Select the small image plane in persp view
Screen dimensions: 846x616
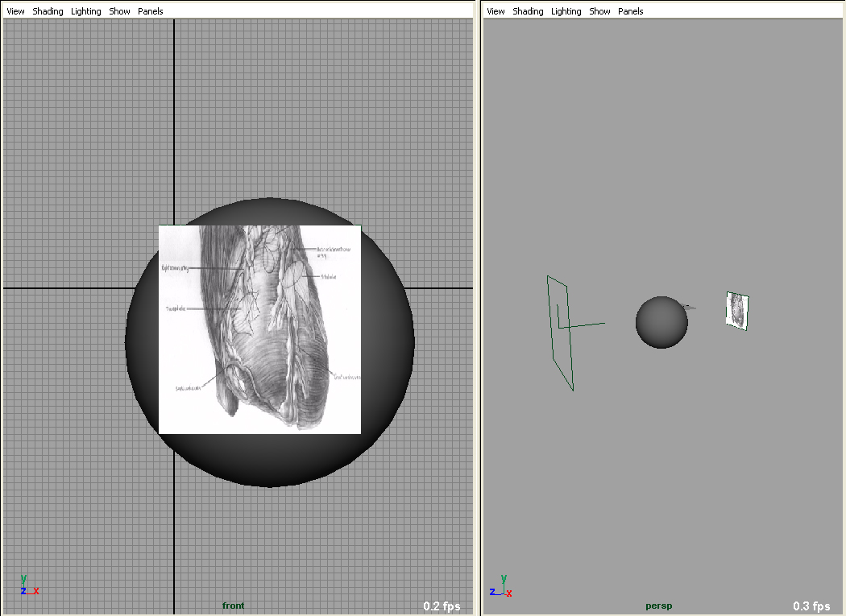click(x=737, y=311)
